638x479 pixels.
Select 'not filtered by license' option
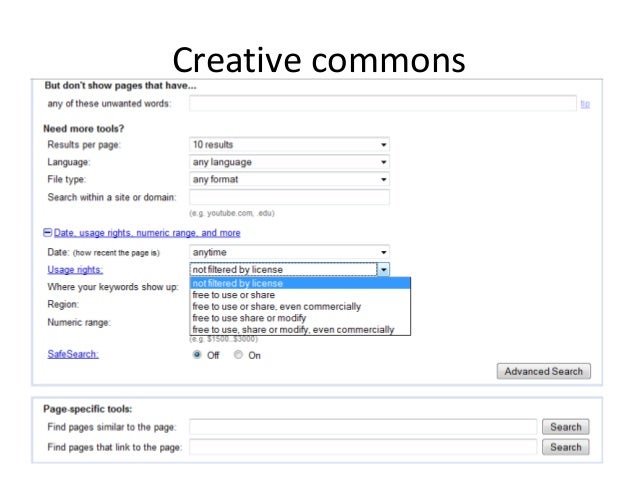pyautogui.click(x=300, y=283)
